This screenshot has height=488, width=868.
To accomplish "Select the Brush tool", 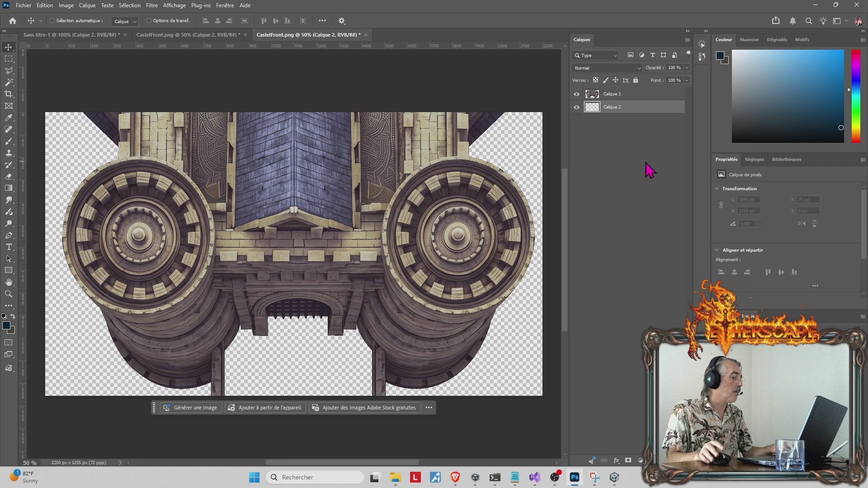I will coord(9,141).
